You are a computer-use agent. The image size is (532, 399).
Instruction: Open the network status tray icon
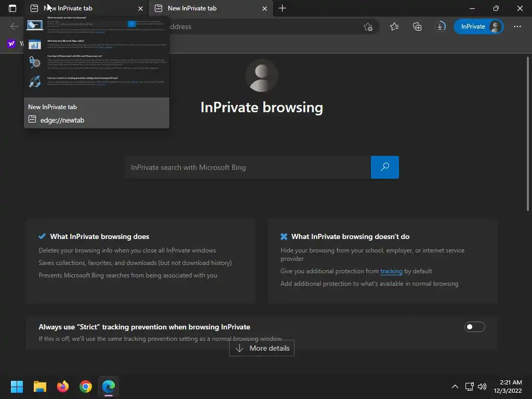[x=469, y=387]
